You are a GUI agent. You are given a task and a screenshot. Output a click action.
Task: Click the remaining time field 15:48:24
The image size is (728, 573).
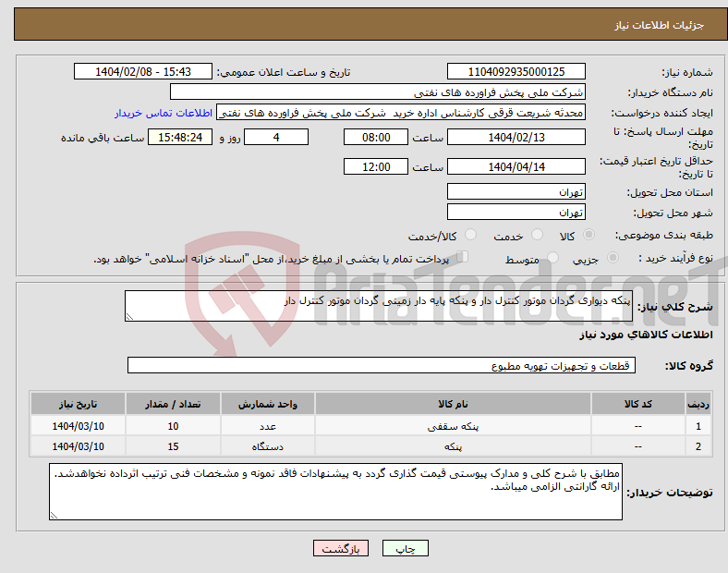click(180, 138)
